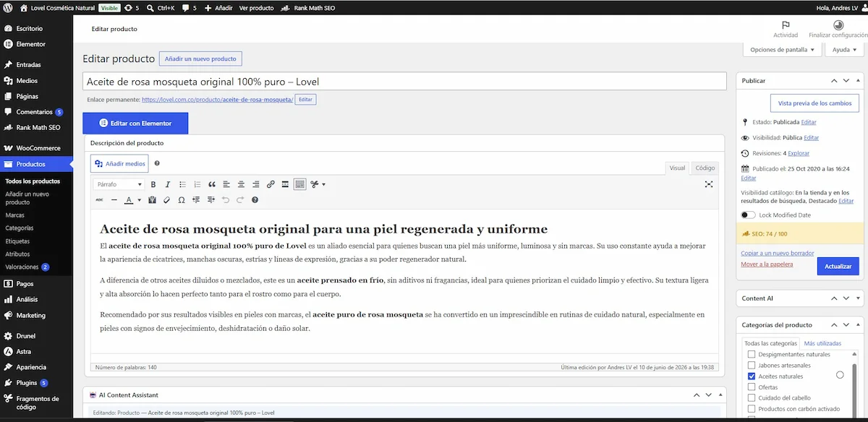Screen dimensions: 868x422
Task: Toggle the Lock Modified Date switch
Action: click(x=748, y=215)
